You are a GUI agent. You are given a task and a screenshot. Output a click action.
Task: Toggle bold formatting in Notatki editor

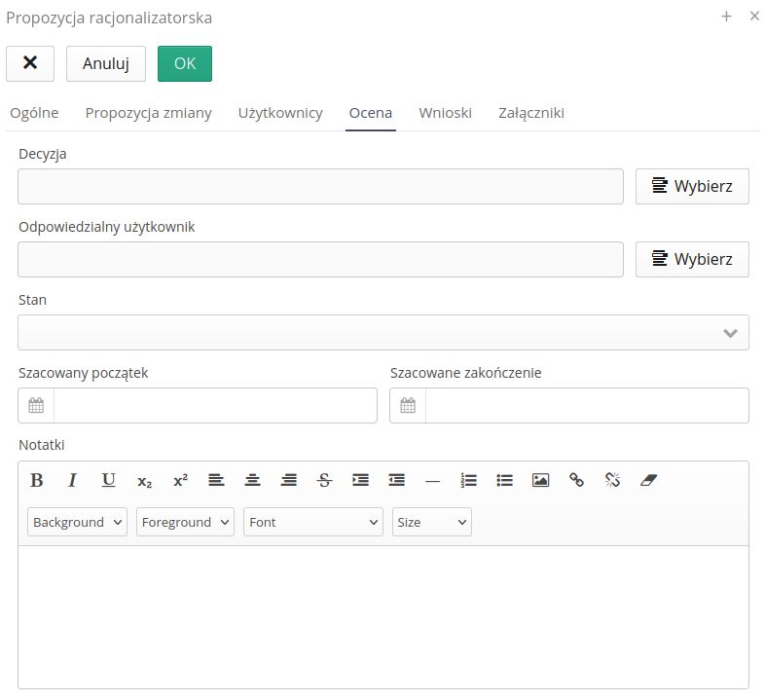pyautogui.click(x=37, y=480)
